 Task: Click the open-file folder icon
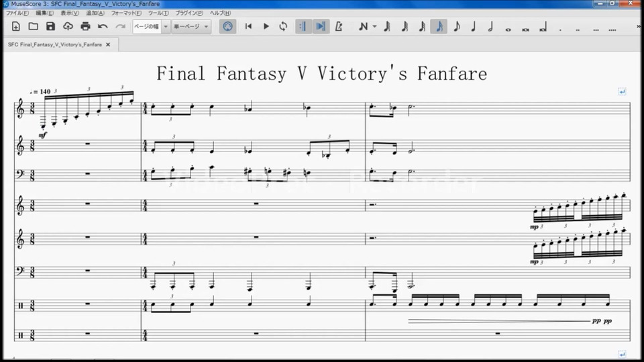tap(34, 27)
